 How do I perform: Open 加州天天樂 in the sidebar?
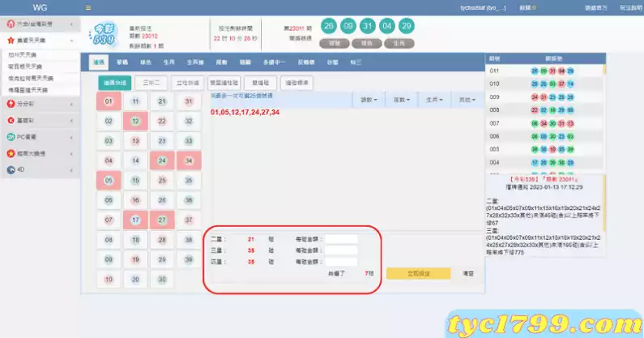pyautogui.click(x=23, y=54)
